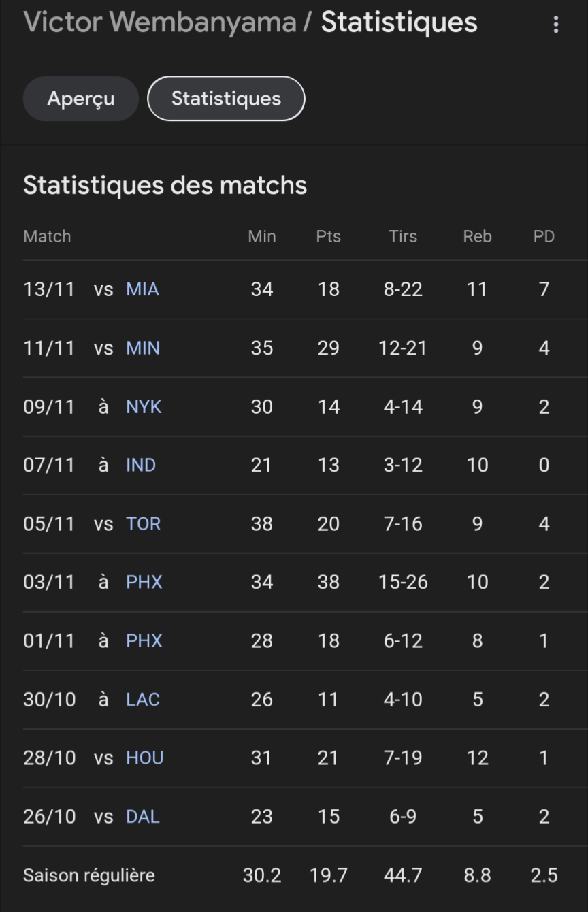This screenshot has height=912, width=588.
Task: Open PHX link in 01/11 row
Action: [x=144, y=640]
